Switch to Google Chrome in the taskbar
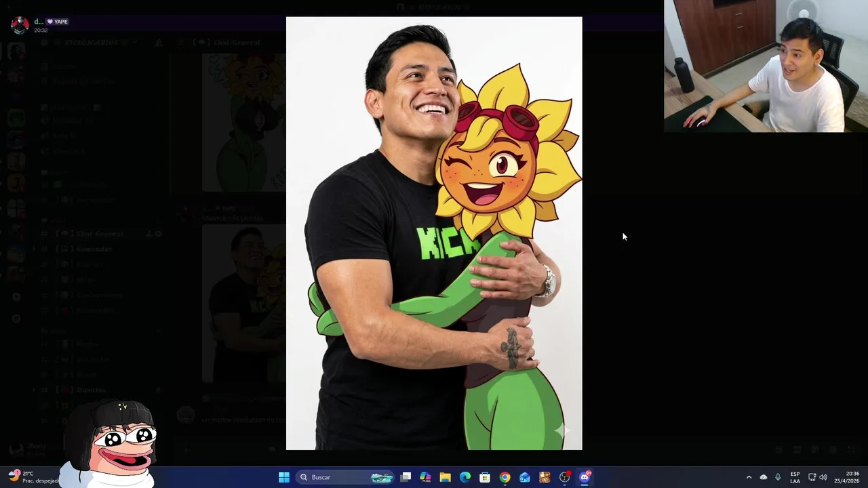This screenshot has width=868, height=488. (505, 477)
